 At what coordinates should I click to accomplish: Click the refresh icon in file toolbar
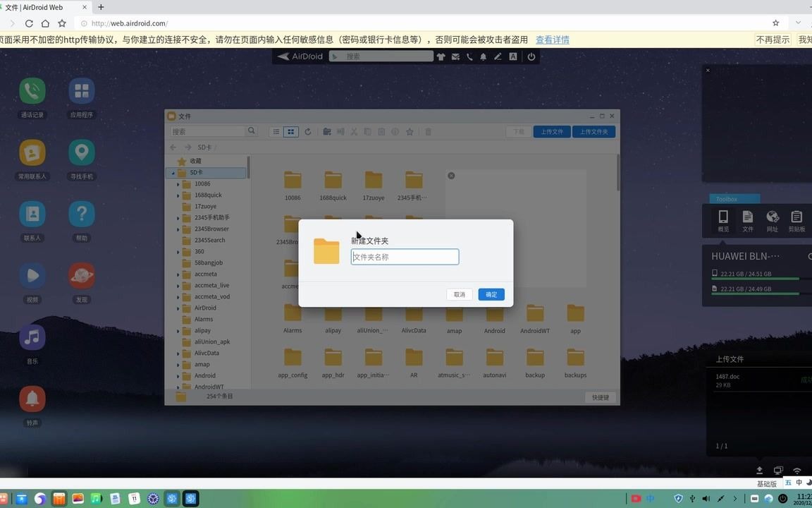pos(307,132)
